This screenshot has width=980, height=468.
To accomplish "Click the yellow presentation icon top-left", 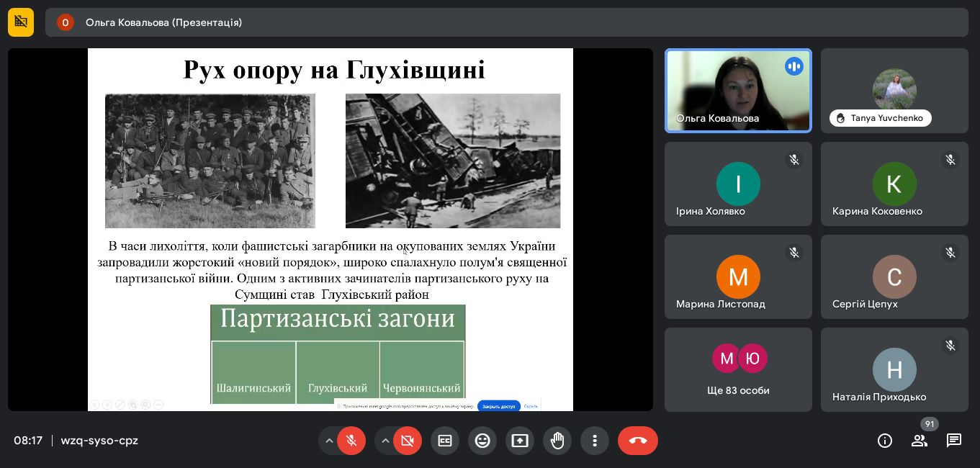I will click(x=21, y=22).
